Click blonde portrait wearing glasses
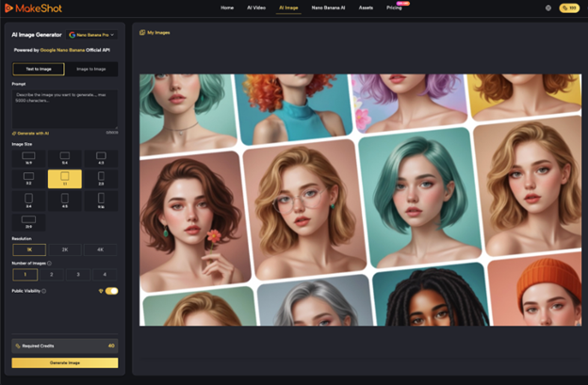 click(303, 210)
